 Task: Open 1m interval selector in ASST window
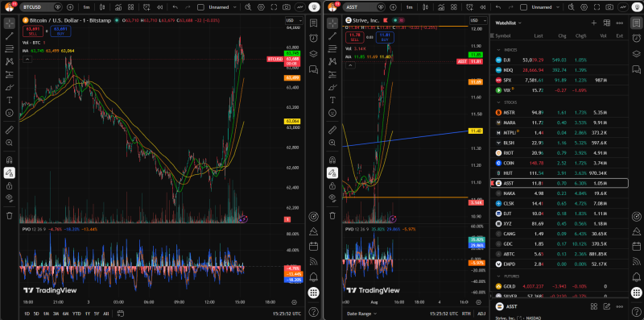pos(410,7)
